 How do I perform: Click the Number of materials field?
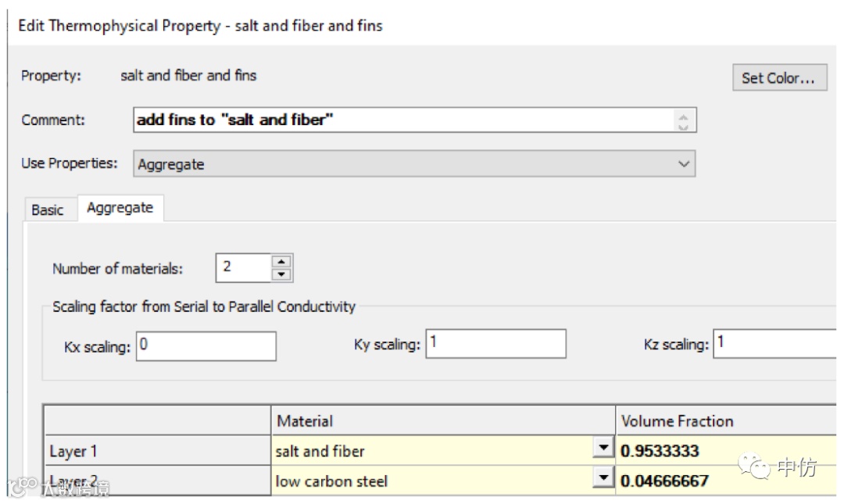[x=243, y=268]
